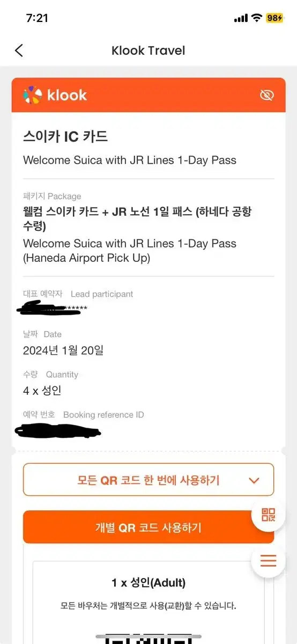Open the floating hamburger menu button
297x644 pixels.
(269, 561)
